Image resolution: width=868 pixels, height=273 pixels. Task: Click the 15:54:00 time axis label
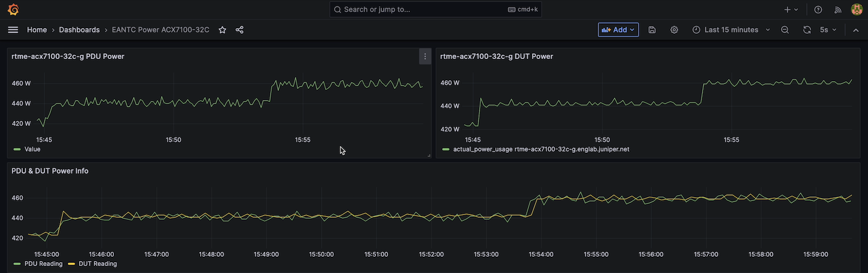click(541, 254)
